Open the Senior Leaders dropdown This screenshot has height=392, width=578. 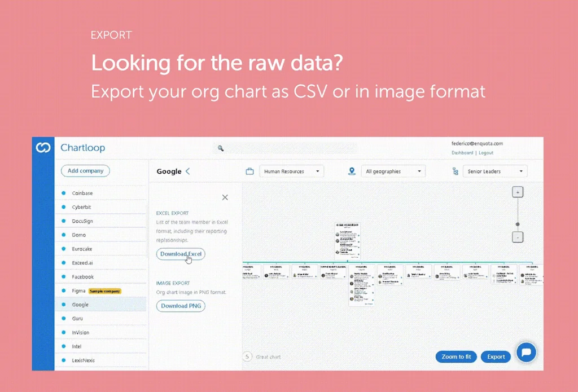point(495,171)
